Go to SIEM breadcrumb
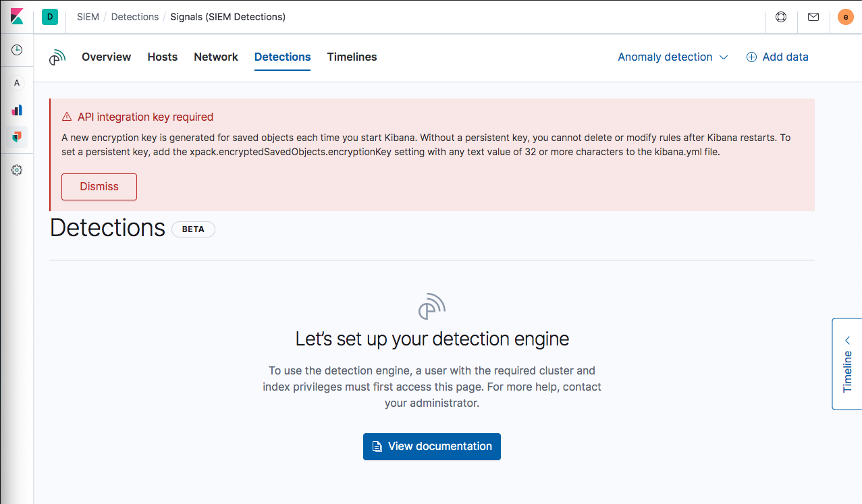The image size is (862, 504). pyautogui.click(x=88, y=17)
